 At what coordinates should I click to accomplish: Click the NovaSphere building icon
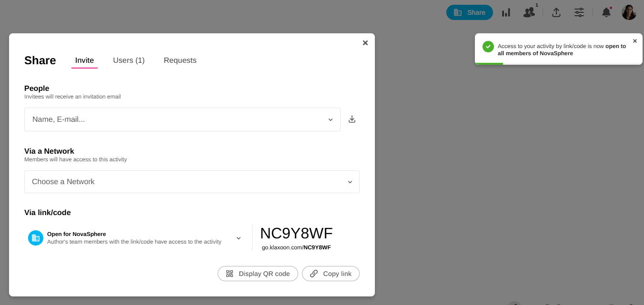coord(36,238)
